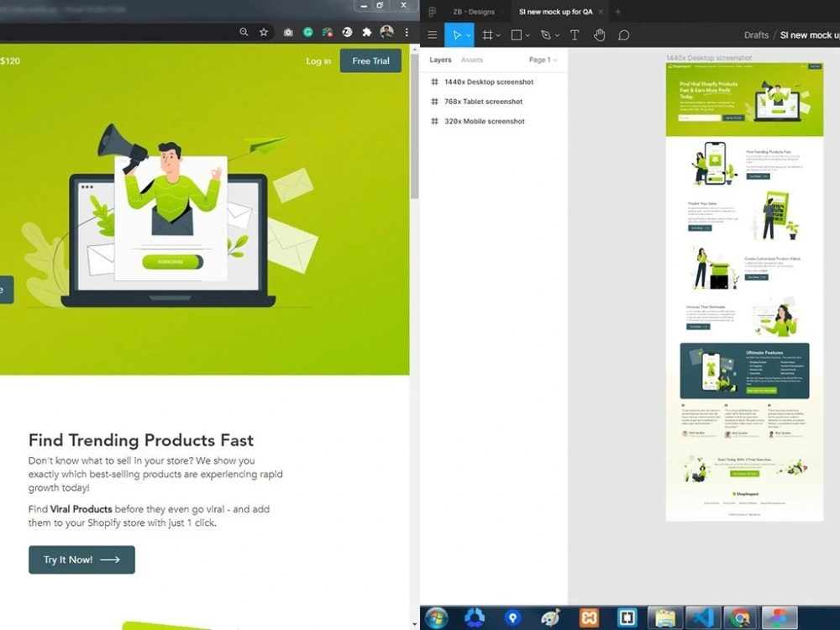Open the Grammarly extension icon
Viewport: 840px width, 630px height.
click(308, 32)
